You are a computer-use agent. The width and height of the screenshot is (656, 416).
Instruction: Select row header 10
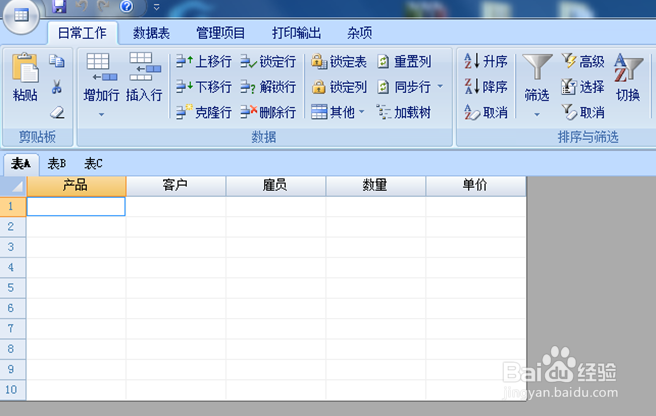pos(13,390)
